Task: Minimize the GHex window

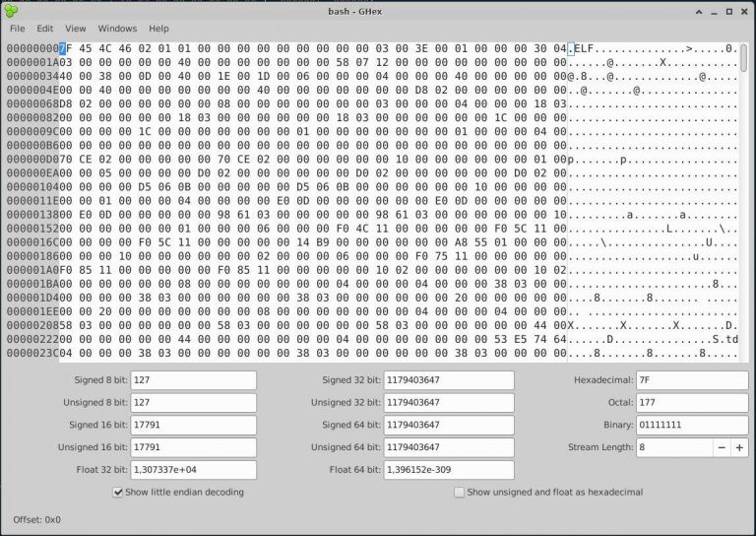Action: [x=714, y=12]
